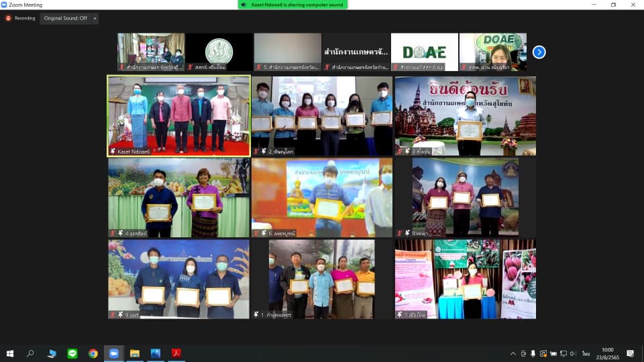Click the Zoom icon in taskbar
Image resolution: width=644 pixels, height=362 pixels.
tap(114, 353)
